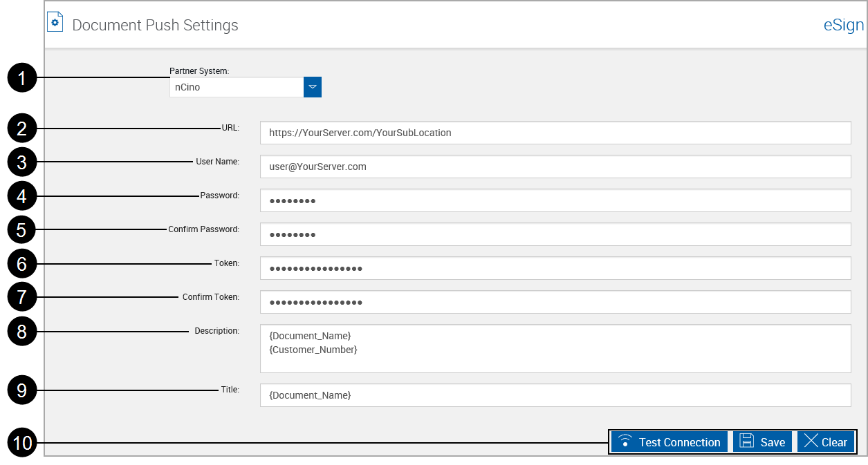Click the floppy disk Save icon
This screenshot has height=465, width=868.
746,441
